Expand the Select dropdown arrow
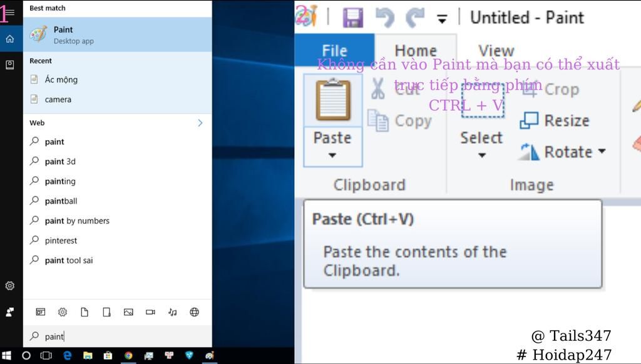Image resolution: width=641 pixels, height=364 pixels. click(x=482, y=155)
